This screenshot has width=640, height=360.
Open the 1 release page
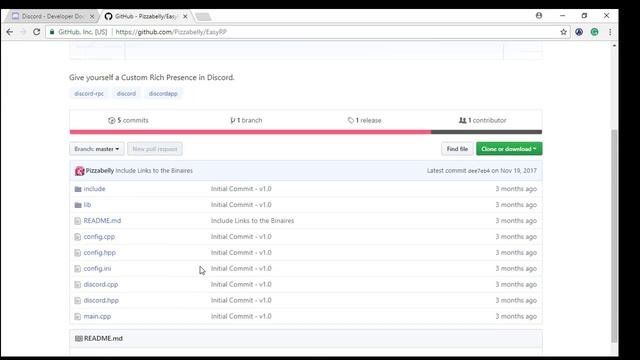pos(364,120)
